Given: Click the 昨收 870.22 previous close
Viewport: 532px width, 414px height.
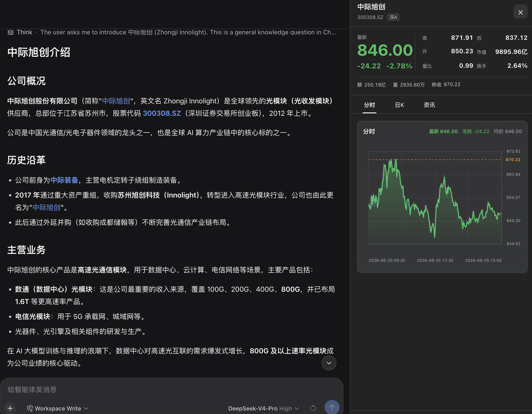Looking at the screenshot, I should (446, 84).
